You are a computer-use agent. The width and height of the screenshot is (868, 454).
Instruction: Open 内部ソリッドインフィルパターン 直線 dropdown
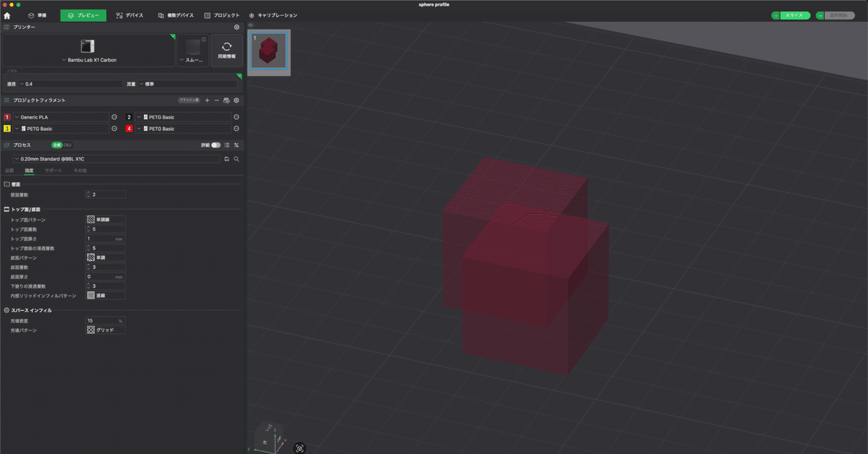pyautogui.click(x=106, y=295)
